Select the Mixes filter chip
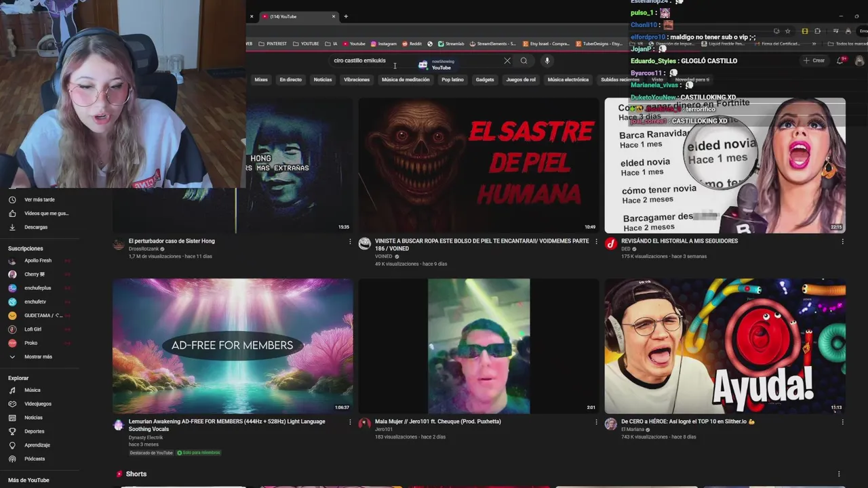868x488 pixels. tap(261, 79)
